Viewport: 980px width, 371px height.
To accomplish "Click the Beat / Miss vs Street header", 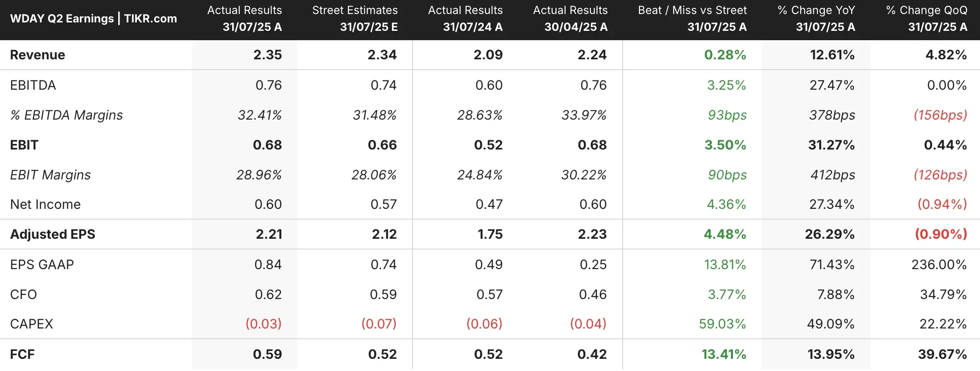I will tap(692, 19).
